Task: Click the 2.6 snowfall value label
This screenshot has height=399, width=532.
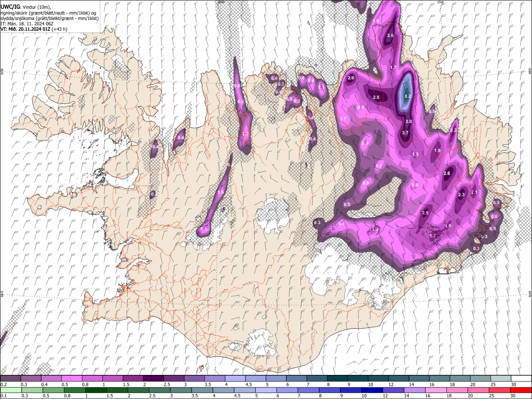Action: click(447, 173)
